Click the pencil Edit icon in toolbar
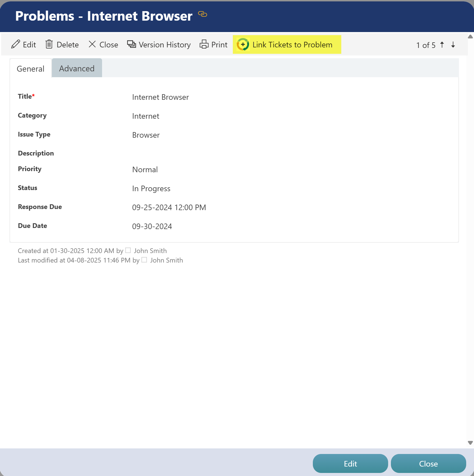Image resolution: width=474 pixels, height=476 pixels. tap(16, 44)
